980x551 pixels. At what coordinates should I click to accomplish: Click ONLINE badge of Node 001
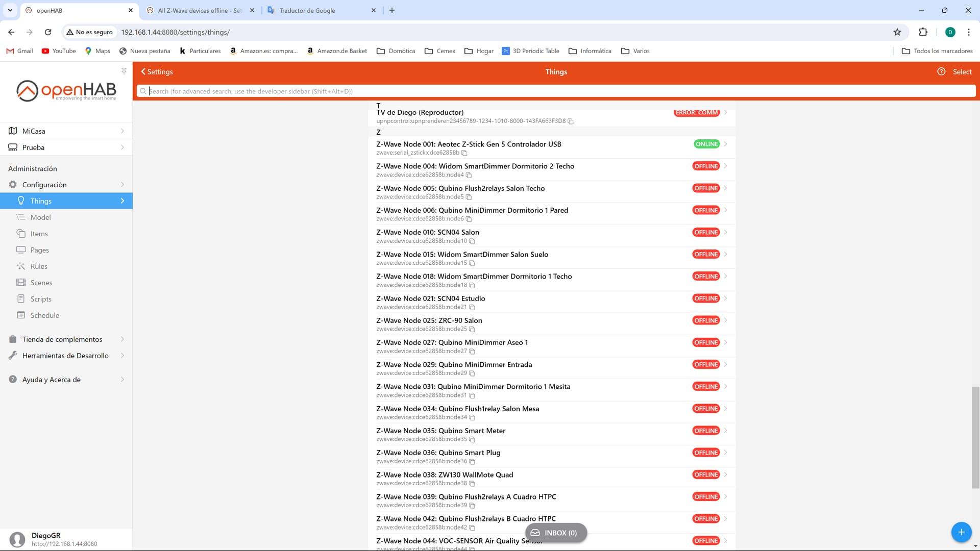point(706,144)
